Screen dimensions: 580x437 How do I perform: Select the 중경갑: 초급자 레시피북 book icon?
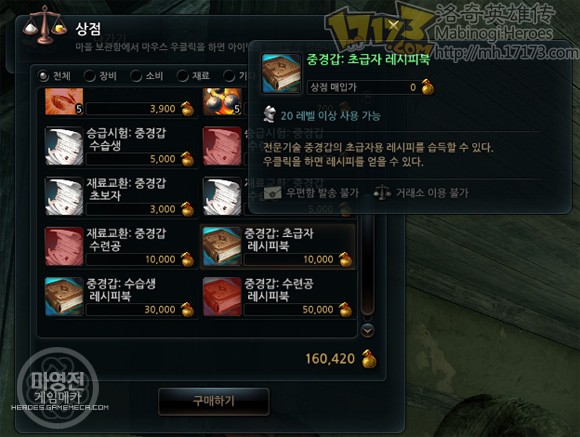[x=222, y=246]
